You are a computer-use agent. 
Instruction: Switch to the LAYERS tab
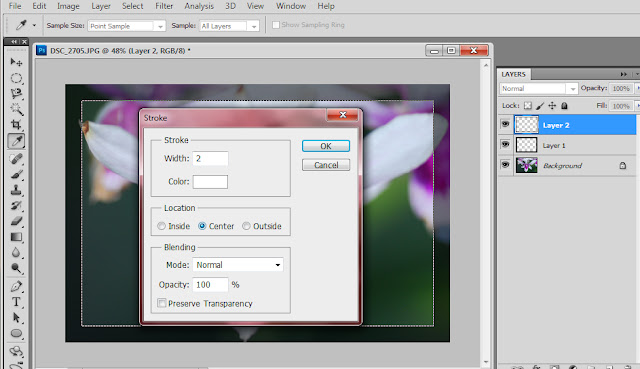(513, 74)
